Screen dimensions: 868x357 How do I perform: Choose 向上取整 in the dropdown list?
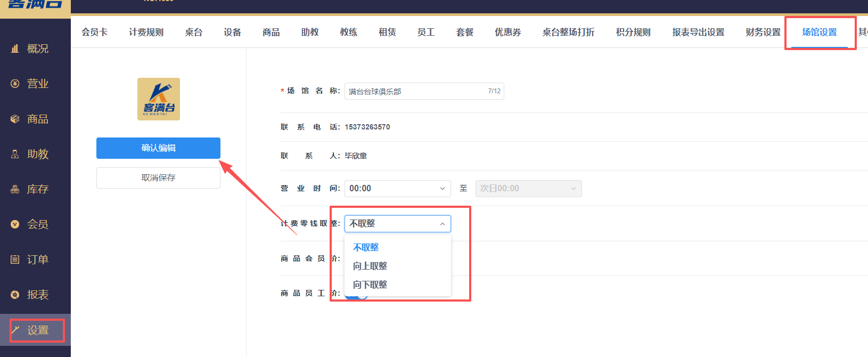tap(398, 266)
